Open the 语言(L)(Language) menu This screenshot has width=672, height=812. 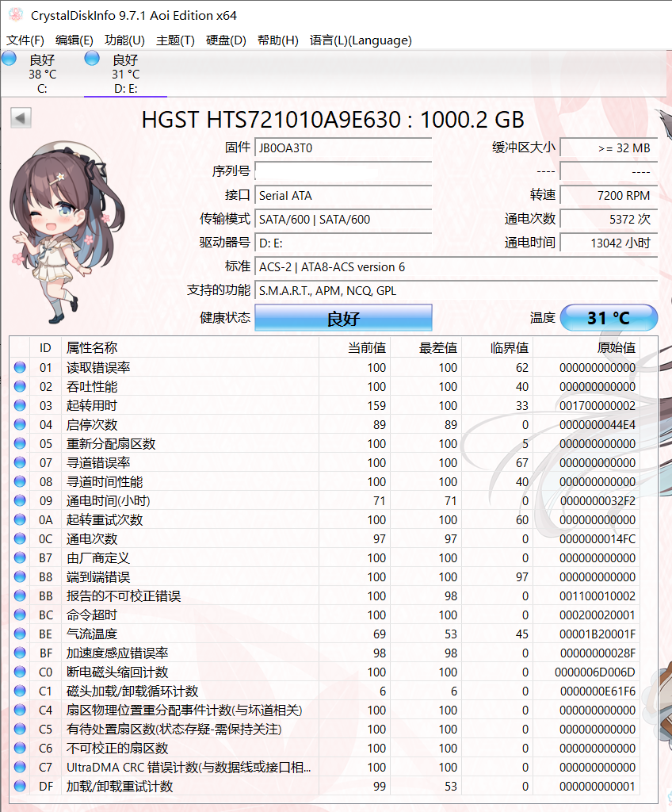(x=361, y=40)
